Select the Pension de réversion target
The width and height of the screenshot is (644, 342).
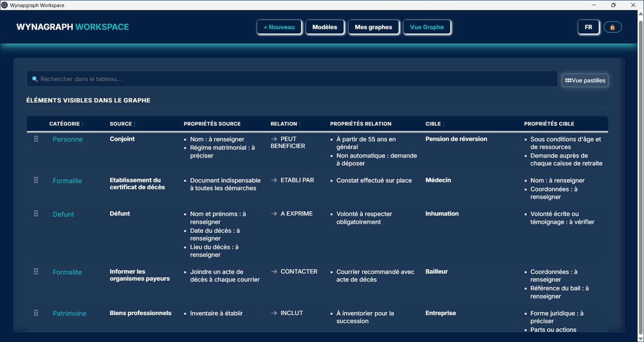point(456,139)
